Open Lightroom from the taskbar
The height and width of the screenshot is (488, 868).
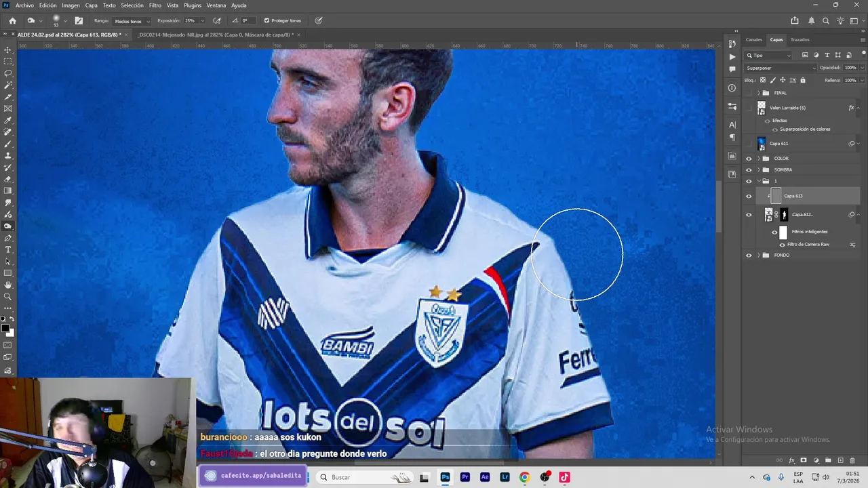point(505,477)
